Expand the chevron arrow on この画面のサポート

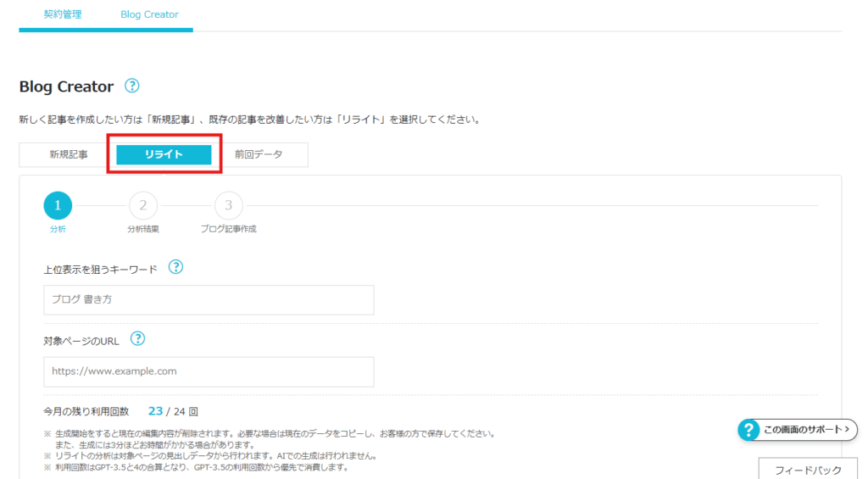tap(846, 430)
